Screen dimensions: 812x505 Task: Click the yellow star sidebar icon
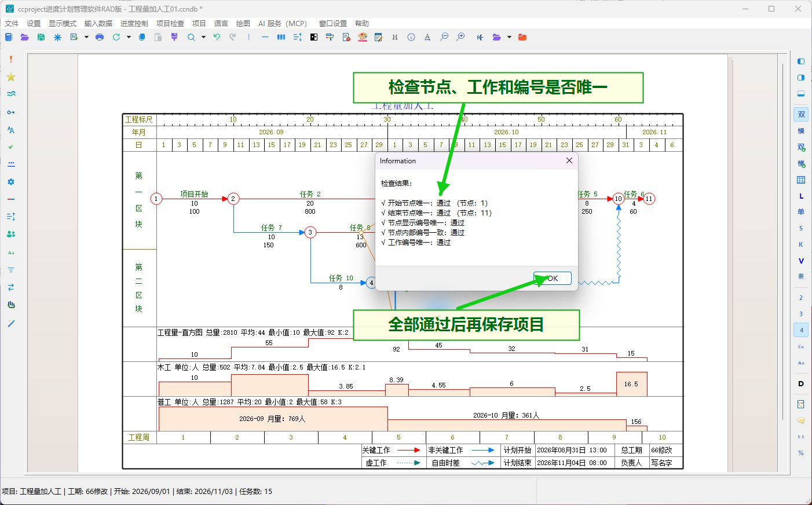[11, 77]
